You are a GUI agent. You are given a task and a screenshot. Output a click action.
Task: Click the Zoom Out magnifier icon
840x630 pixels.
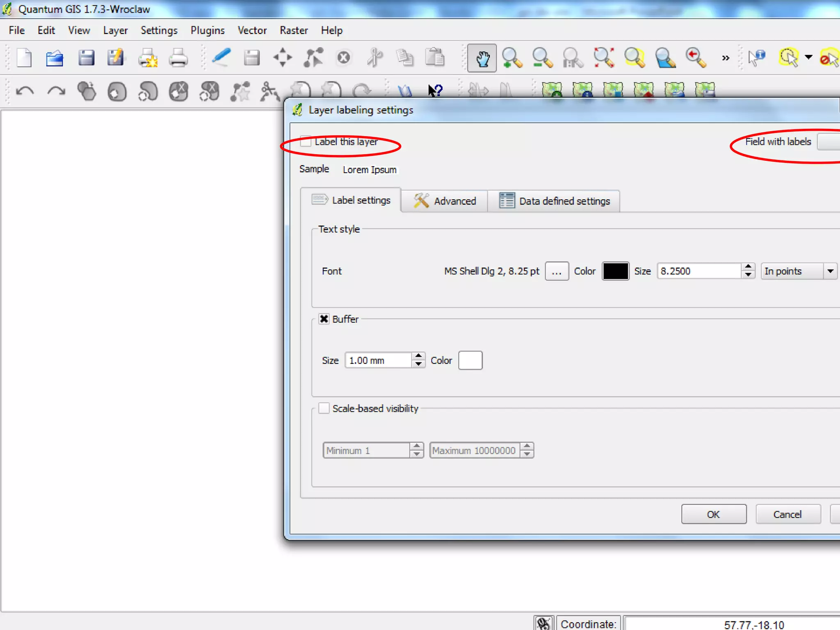coord(542,58)
